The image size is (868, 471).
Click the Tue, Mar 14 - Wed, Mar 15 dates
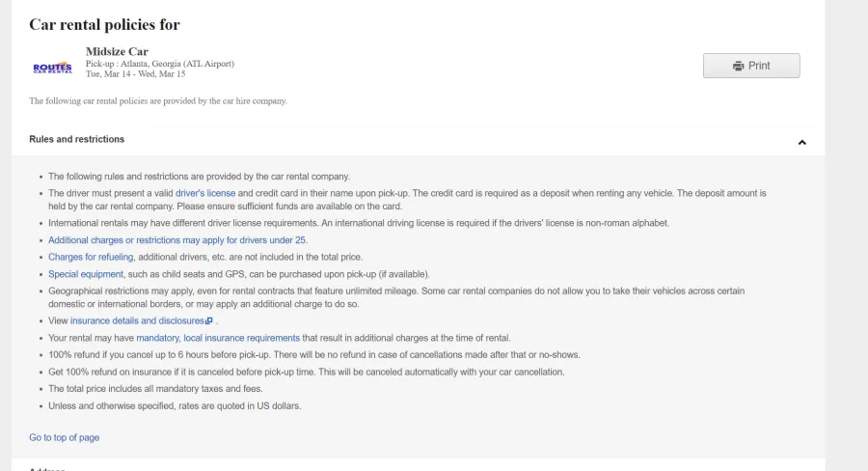point(133,73)
